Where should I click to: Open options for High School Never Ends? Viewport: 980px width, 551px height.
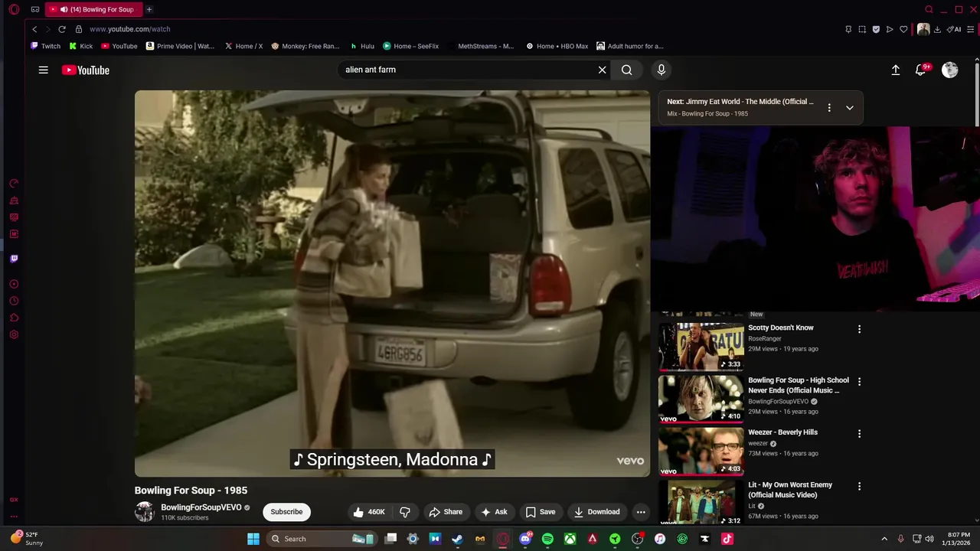click(859, 381)
